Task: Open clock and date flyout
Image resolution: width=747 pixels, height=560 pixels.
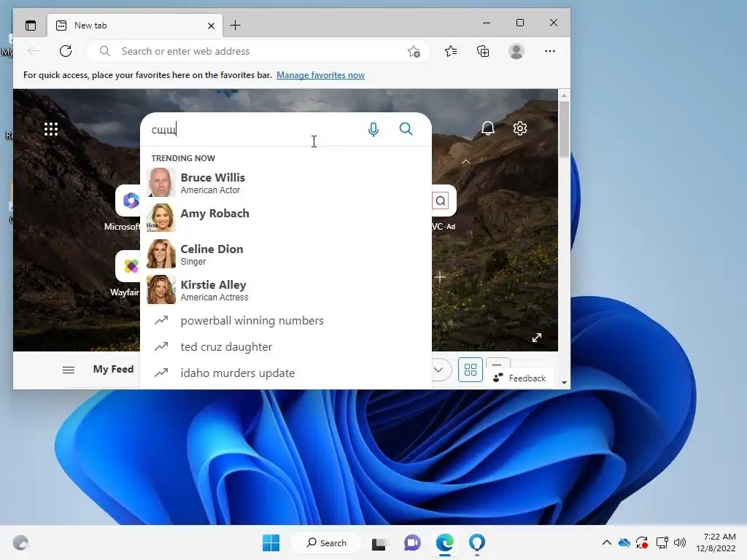Action: click(716, 542)
